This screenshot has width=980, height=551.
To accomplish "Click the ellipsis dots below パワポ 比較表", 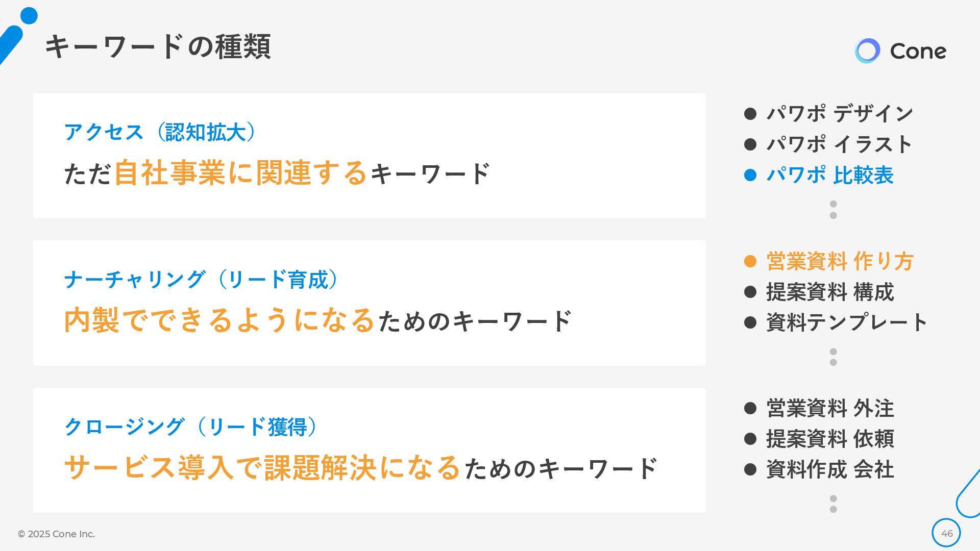I will pyautogui.click(x=833, y=210).
